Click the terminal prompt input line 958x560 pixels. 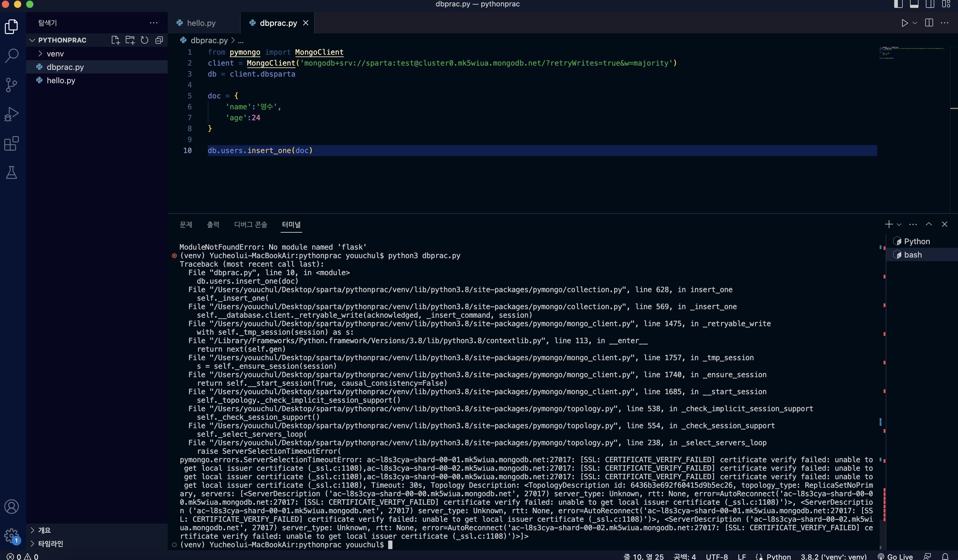pyautogui.click(x=285, y=545)
